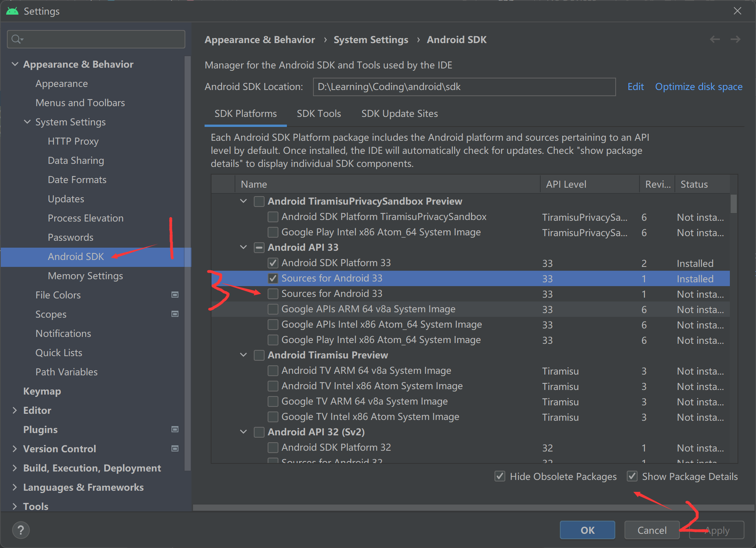The height and width of the screenshot is (548, 756).
Task: Check the uninstalled Sources for Android 33
Action: (273, 294)
